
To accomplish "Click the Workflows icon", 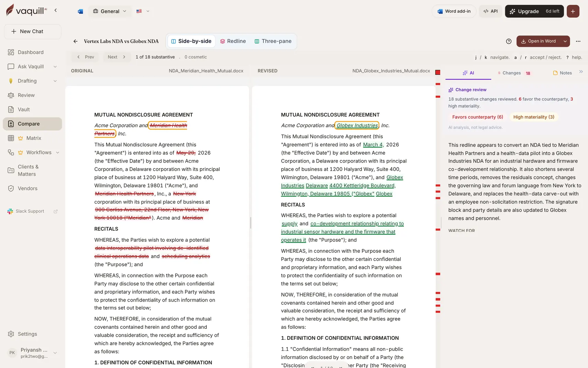I will click(x=11, y=152).
